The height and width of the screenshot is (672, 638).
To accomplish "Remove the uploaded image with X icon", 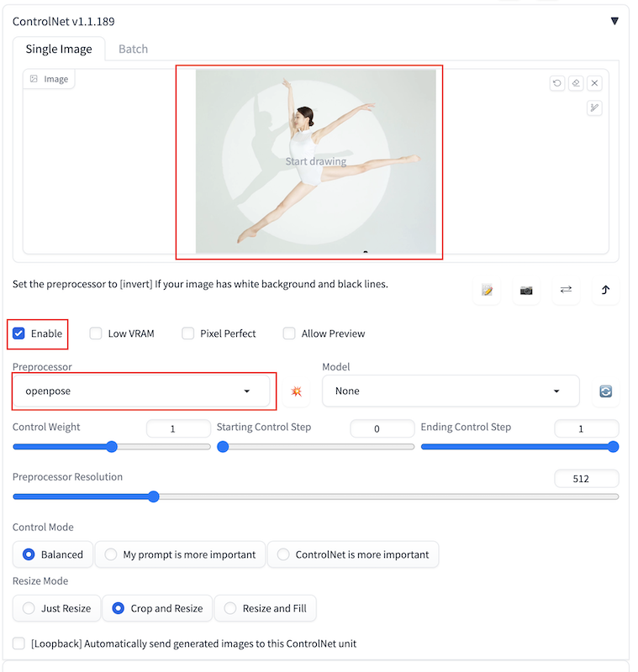I will coord(594,83).
